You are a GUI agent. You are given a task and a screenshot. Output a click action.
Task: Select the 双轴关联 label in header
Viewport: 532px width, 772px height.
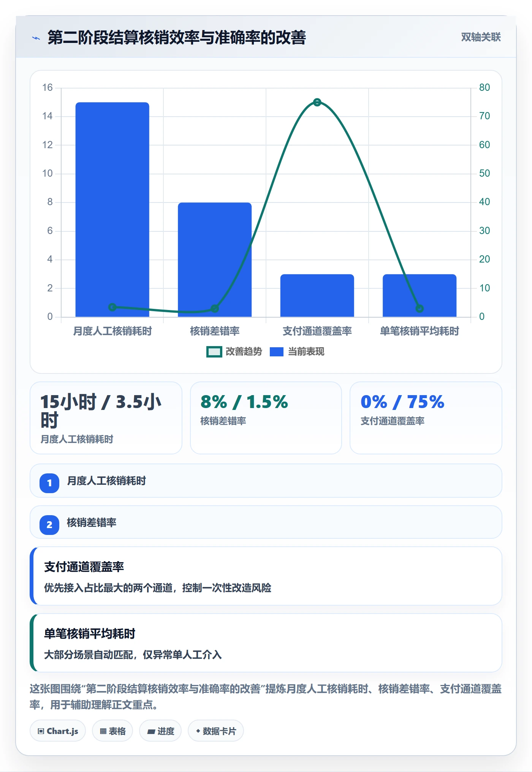tap(481, 37)
